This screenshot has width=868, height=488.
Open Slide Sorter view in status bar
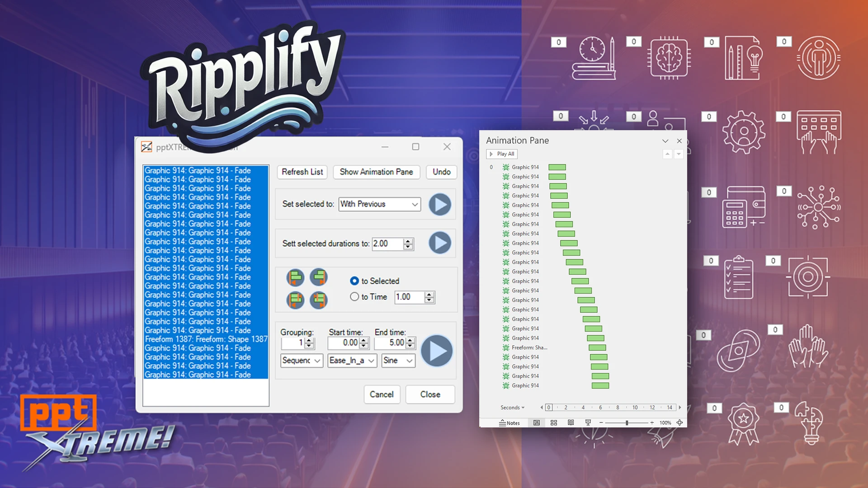(554, 423)
